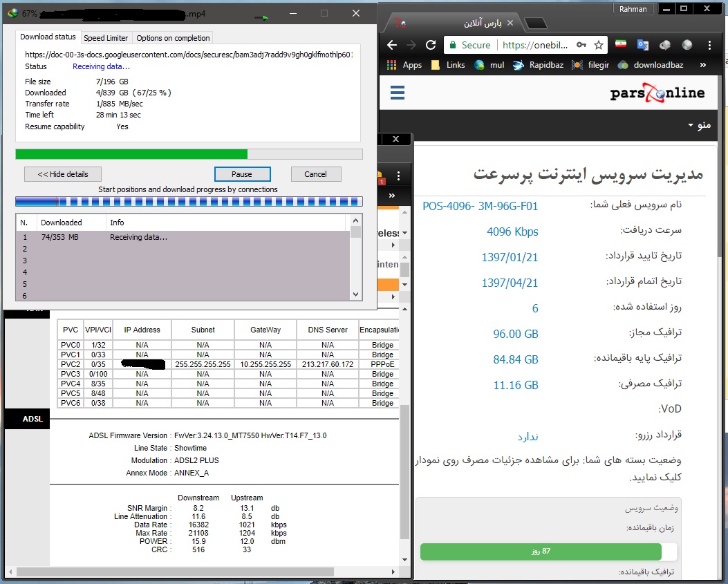Open the Options on completion tab

173,38
